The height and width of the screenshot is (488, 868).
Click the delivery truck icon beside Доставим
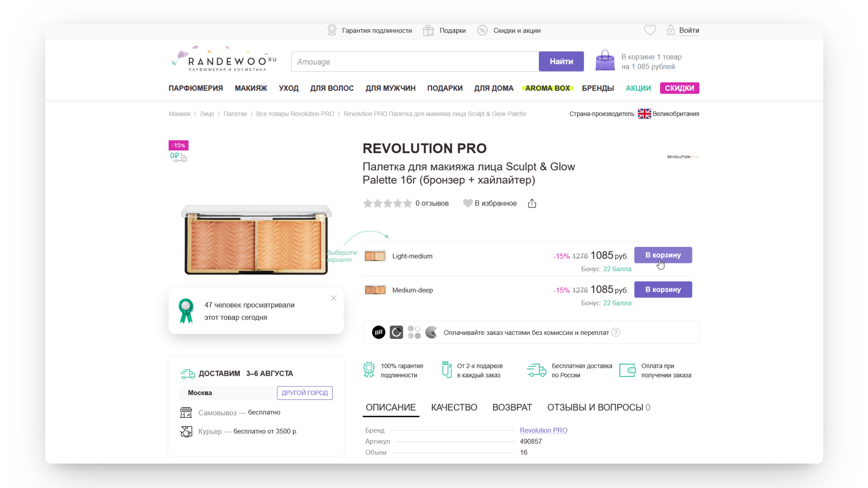pos(188,374)
